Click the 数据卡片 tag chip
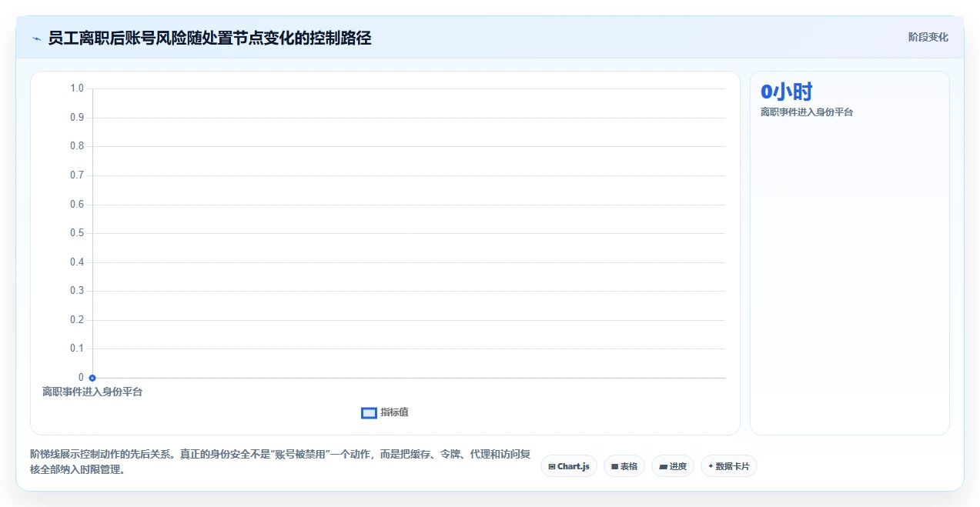This screenshot has height=507, width=980. [x=729, y=466]
